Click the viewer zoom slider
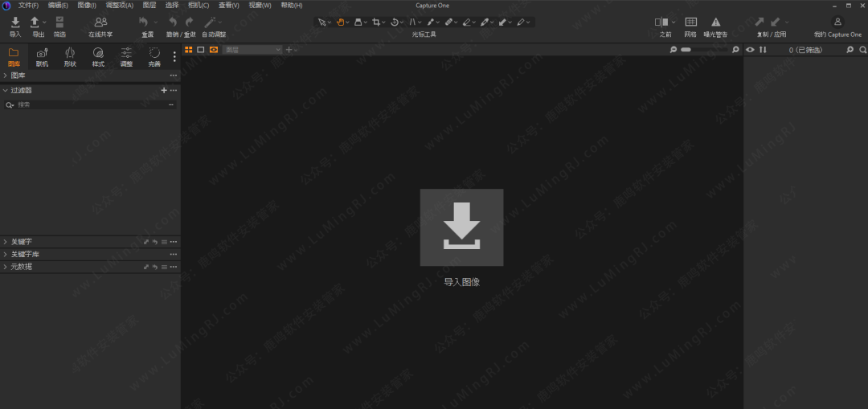This screenshot has height=409, width=868. coord(705,50)
